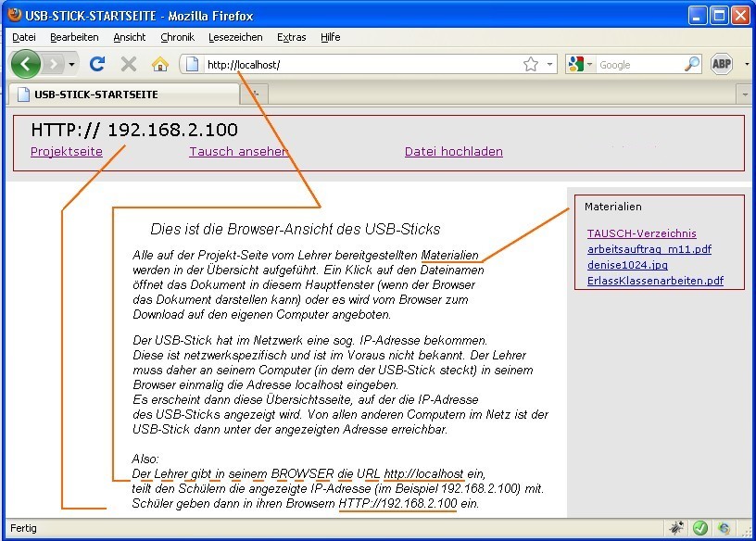Reload the page with the refresh icon

coord(97,64)
